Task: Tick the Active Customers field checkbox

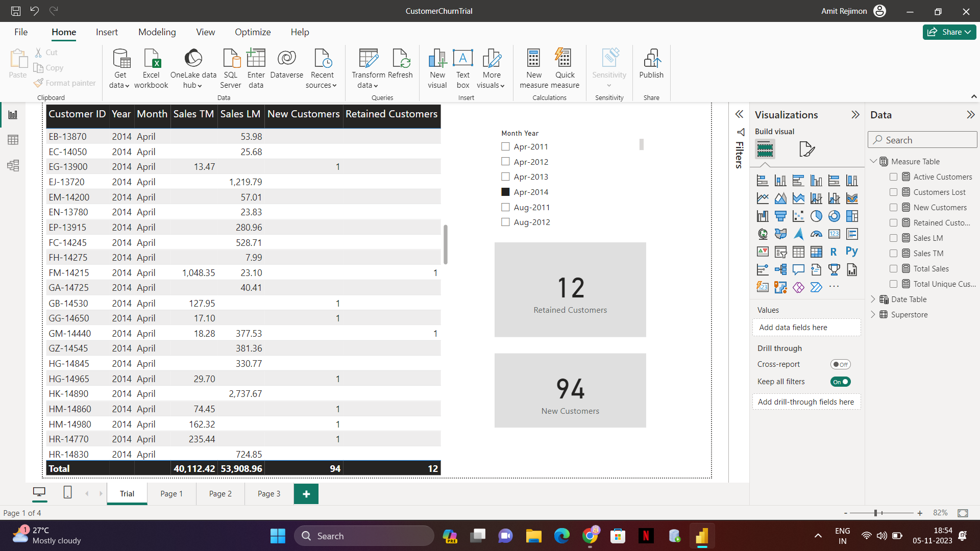Action: click(x=893, y=177)
